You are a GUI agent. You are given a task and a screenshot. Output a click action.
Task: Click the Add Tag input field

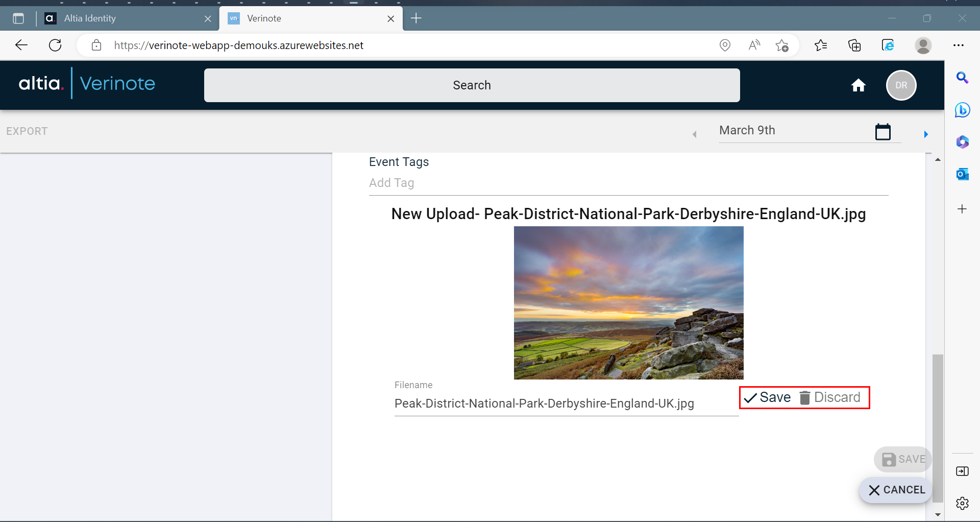tap(628, 183)
